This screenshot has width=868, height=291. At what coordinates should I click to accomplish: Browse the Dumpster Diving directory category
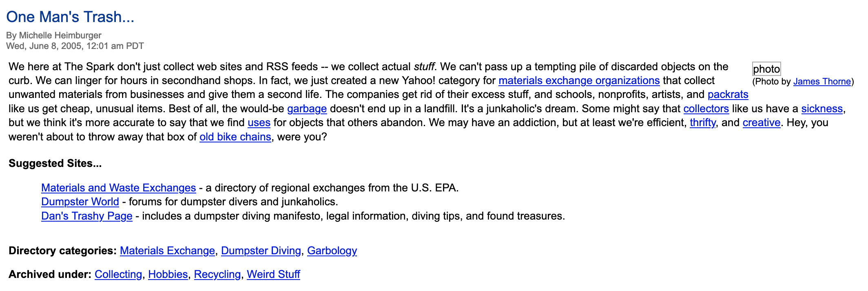click(x=261, y=251)
